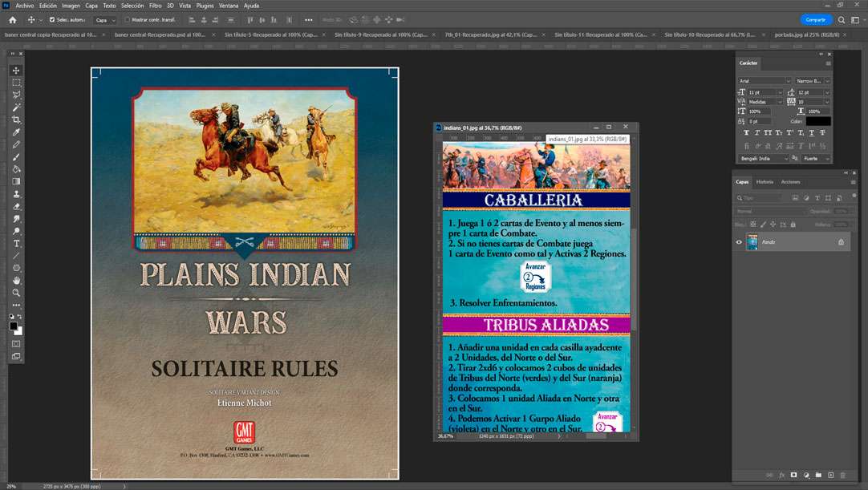This screenshot has width=868, height=490.
Task: Select the Gradient tool
Action: pyautogui.click(x=16, y=181)
